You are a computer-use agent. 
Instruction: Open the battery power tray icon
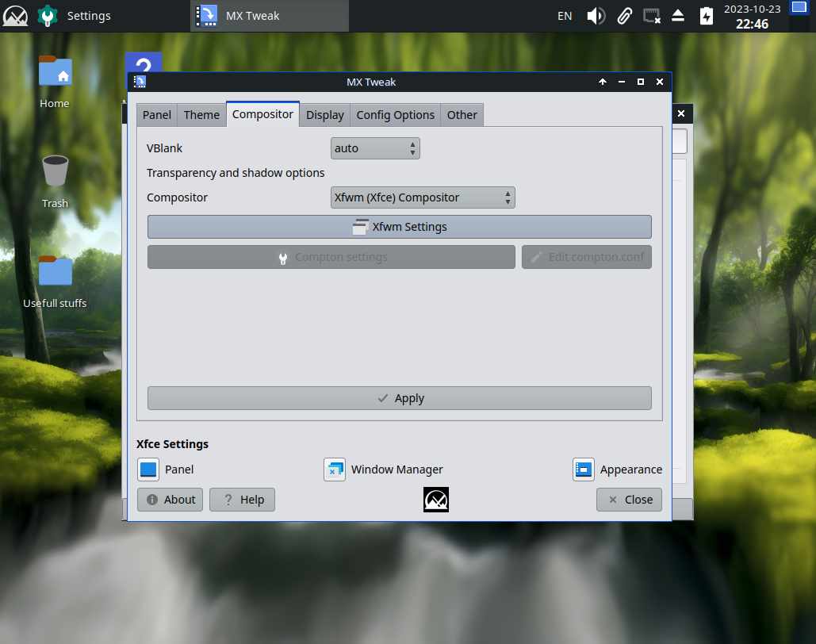pyautogui.click(x=706, y=16)
